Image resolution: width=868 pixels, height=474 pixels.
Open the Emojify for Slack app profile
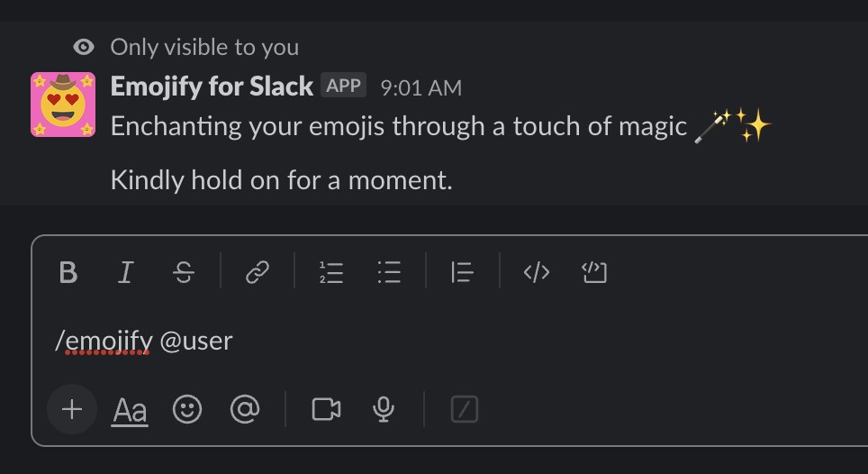click(212, 87)
